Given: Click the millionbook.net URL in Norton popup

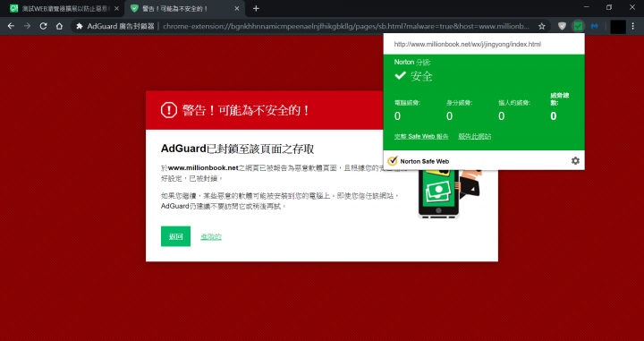Looking at the screenshot, I should [x=468, y=45].
